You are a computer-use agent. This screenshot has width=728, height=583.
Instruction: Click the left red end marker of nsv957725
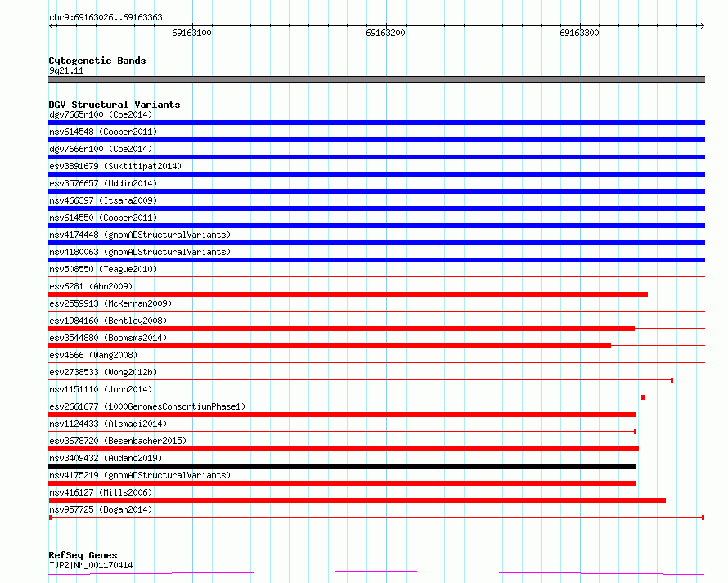pos(50,518)
